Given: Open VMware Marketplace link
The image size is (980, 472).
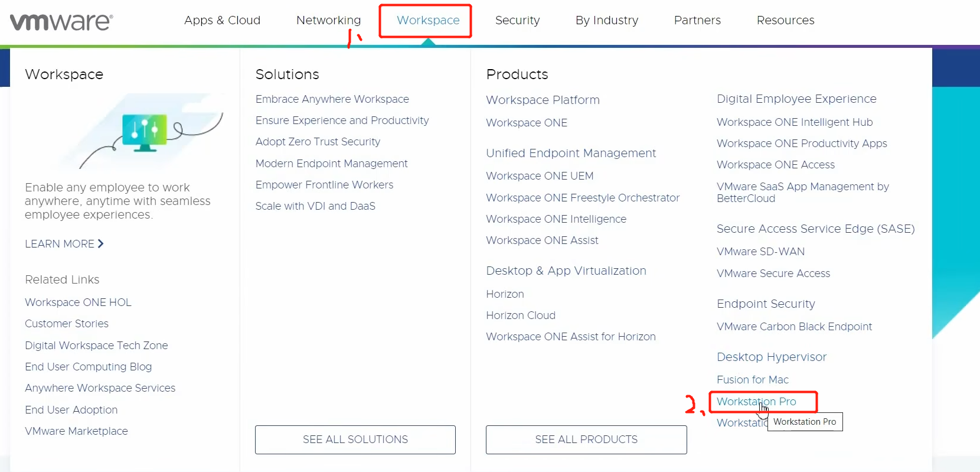Looking at the screenshot, I should point(76,431).
